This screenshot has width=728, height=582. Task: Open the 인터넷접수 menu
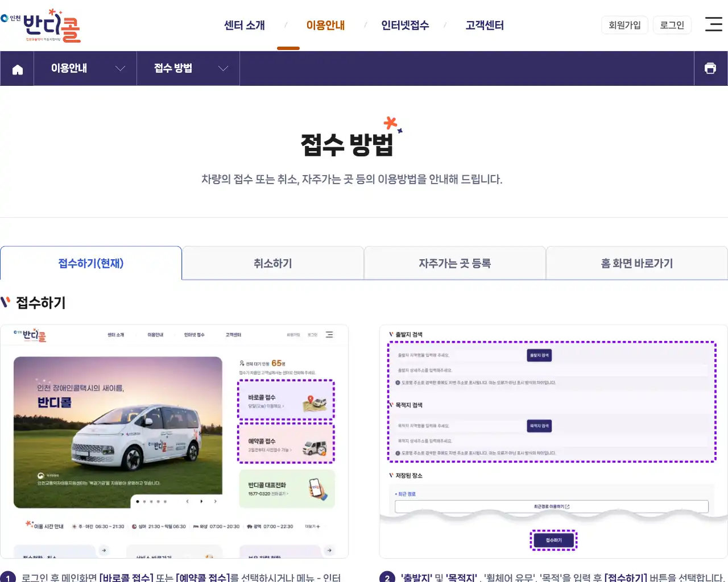click(405, 25)
